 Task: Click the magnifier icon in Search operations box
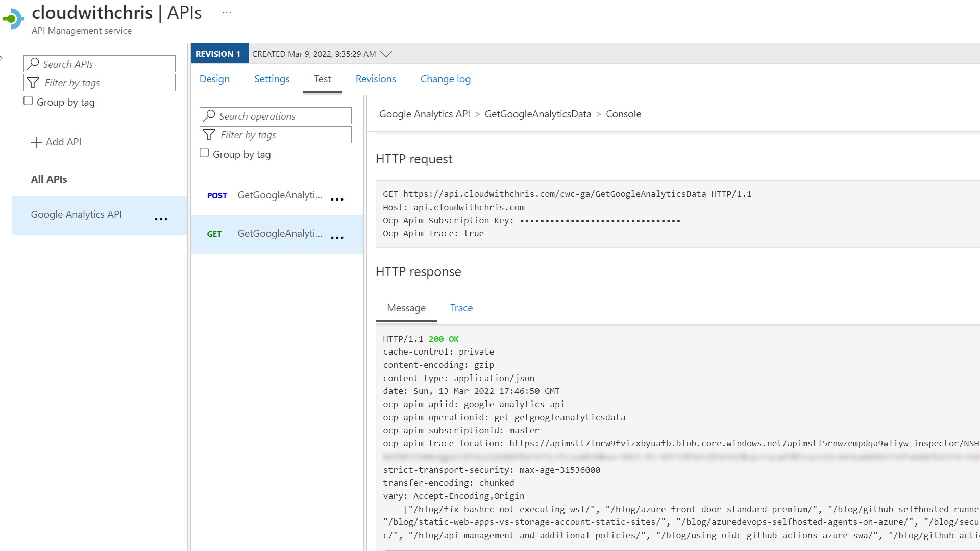[209, 116]
